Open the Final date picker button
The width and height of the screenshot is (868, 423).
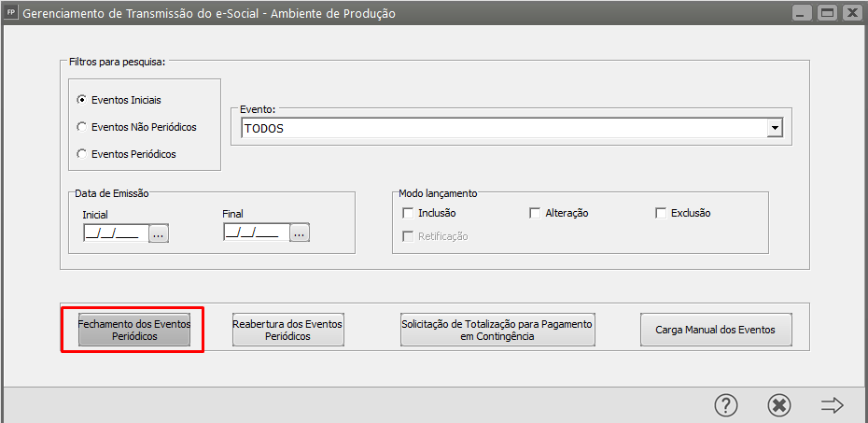click(x=299, y=233)
